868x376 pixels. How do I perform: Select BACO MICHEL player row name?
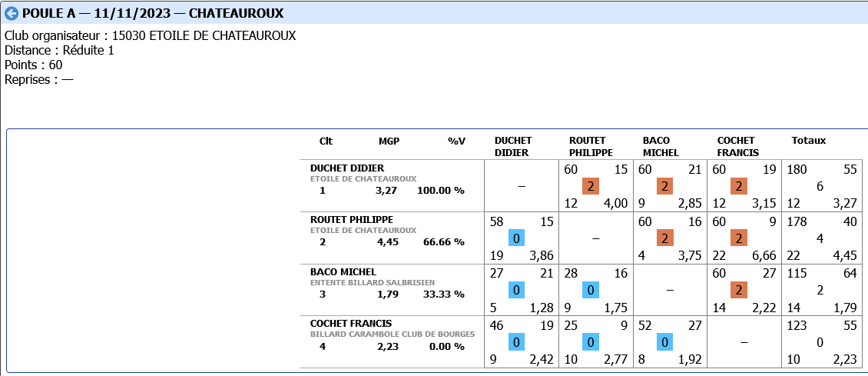click(343, 272)
